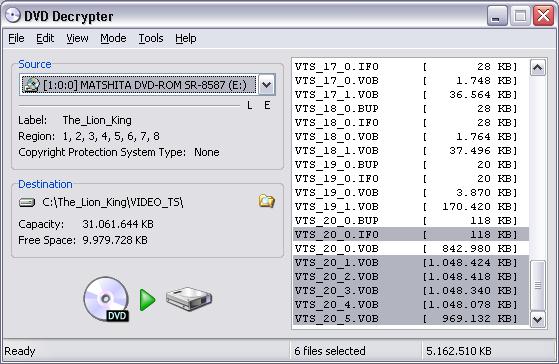
Task: Click the Ready status bar text
Action: (20, 351)
